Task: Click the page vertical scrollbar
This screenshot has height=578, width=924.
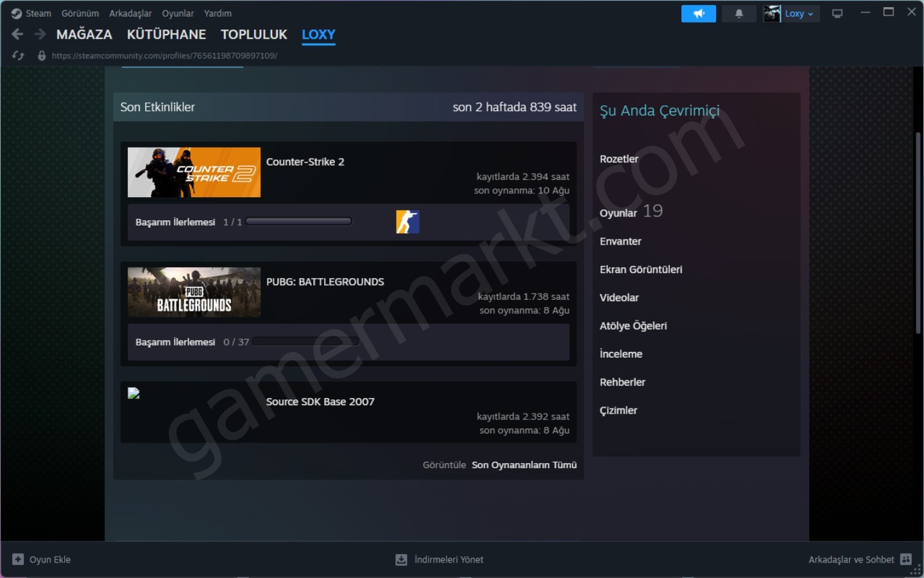Action: [918, 232]
